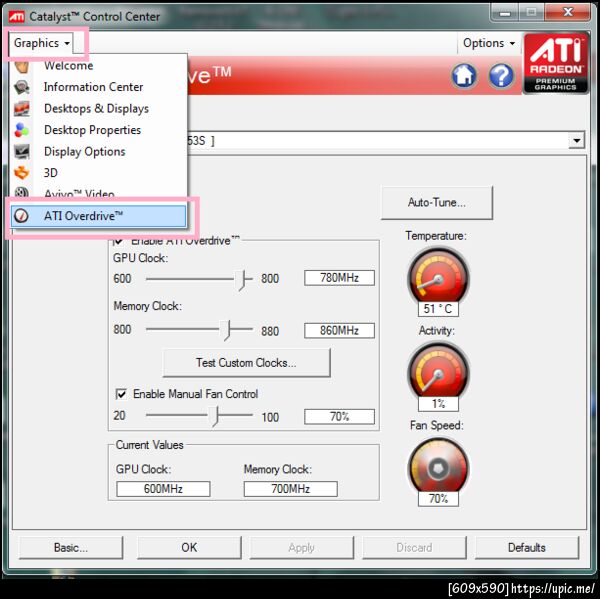Click the Activity gauge dial
Image resolution: width=600 pixels, height=599 pixels.
tap(438, 372)
